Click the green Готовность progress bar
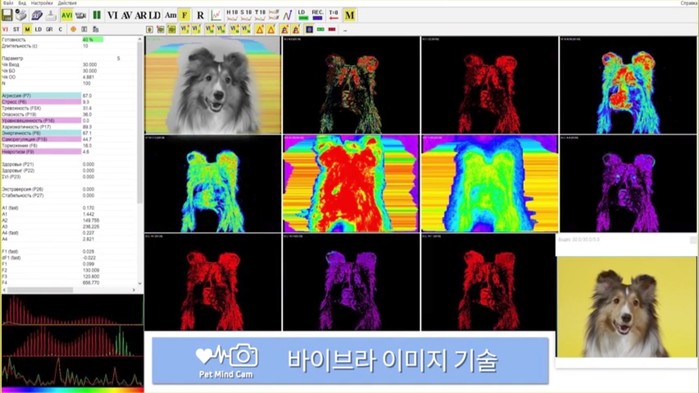The image size is (699, 393). pos(93,40)
